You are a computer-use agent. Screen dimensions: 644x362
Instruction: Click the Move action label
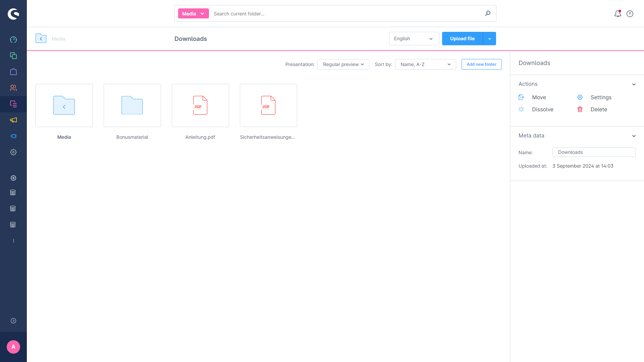point(539,97)
